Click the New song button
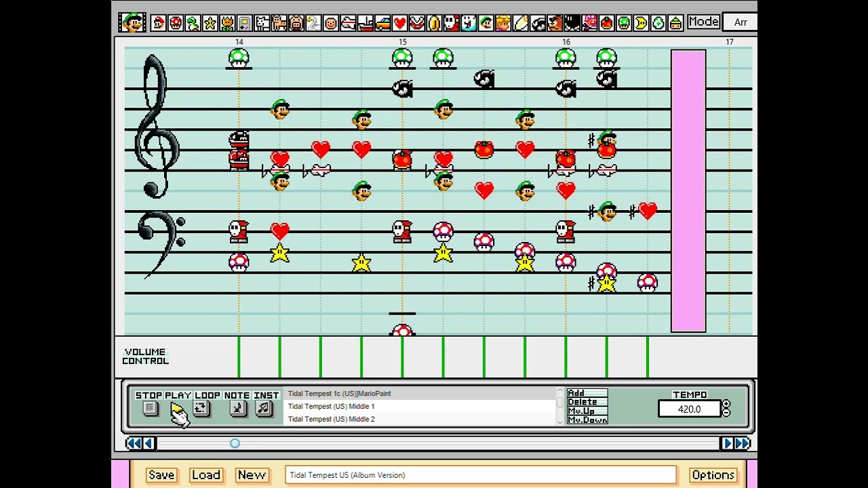Viewport: 868px width, 488px height. pos(252,475)
